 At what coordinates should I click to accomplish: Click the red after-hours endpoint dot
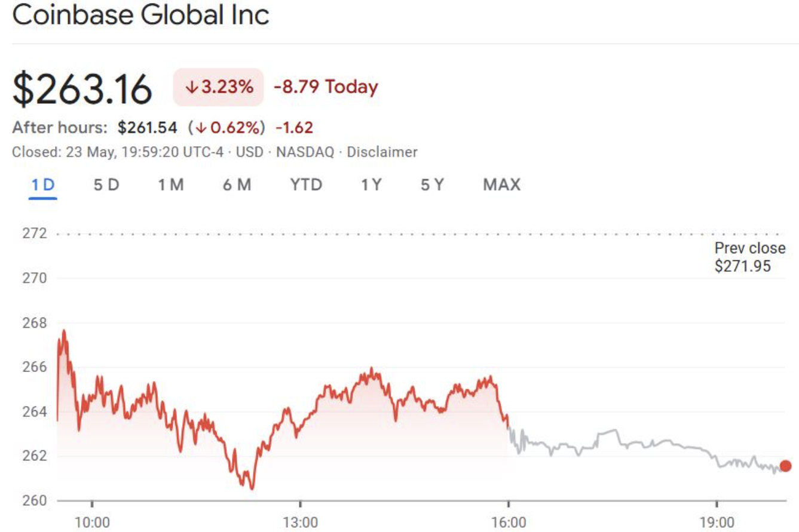pyautogui.click(x=785, y=466)
